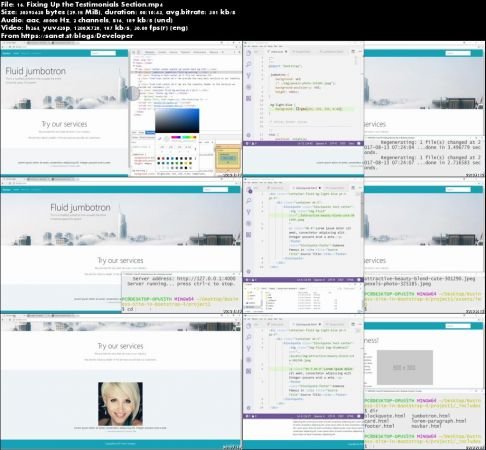Screen dimensions: 486x450
Task: Open Extensions in the jpeg-listing frame editor
Action: click(248, 235)
